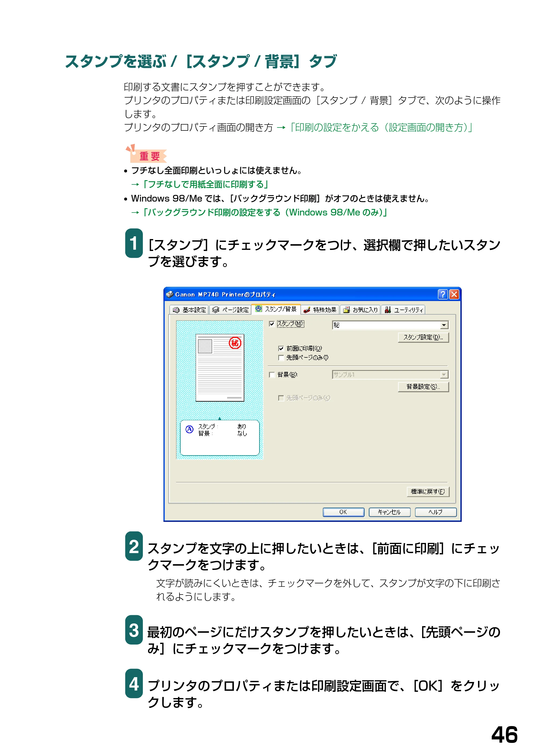535x756 pixels.
Task: Uncheck 前面に印刷(O) option
Action: click(x=281, y=348)
